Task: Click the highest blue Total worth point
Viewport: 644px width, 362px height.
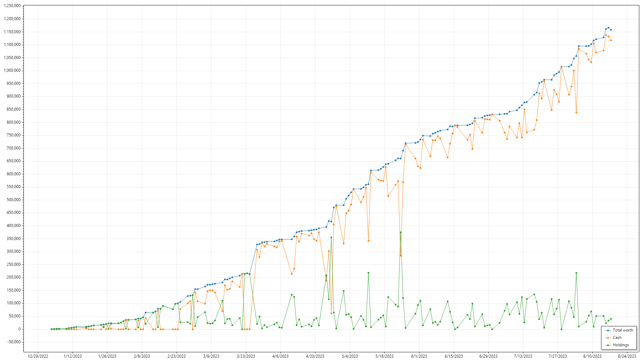Action: 608,28
